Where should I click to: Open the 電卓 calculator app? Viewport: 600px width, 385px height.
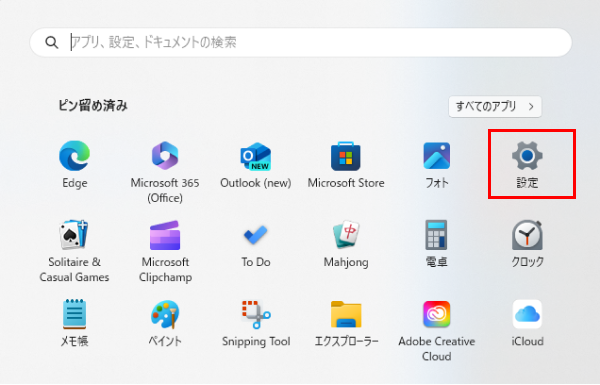(x=437, y=245)
